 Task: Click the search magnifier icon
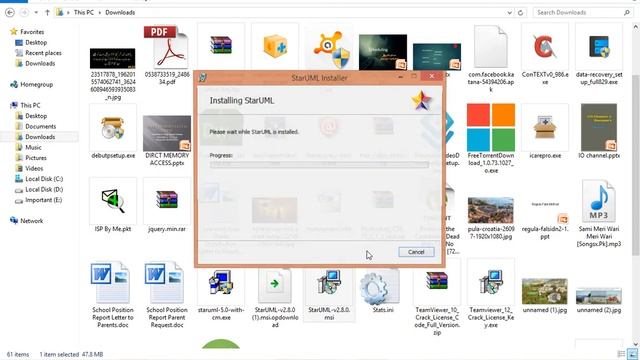pos(627,13)
